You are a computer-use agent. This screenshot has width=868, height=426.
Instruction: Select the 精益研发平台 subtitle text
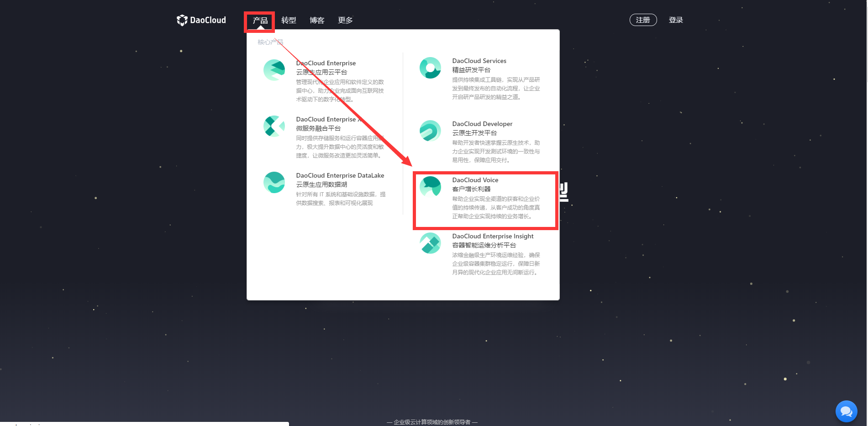click(x=471, y=70)
